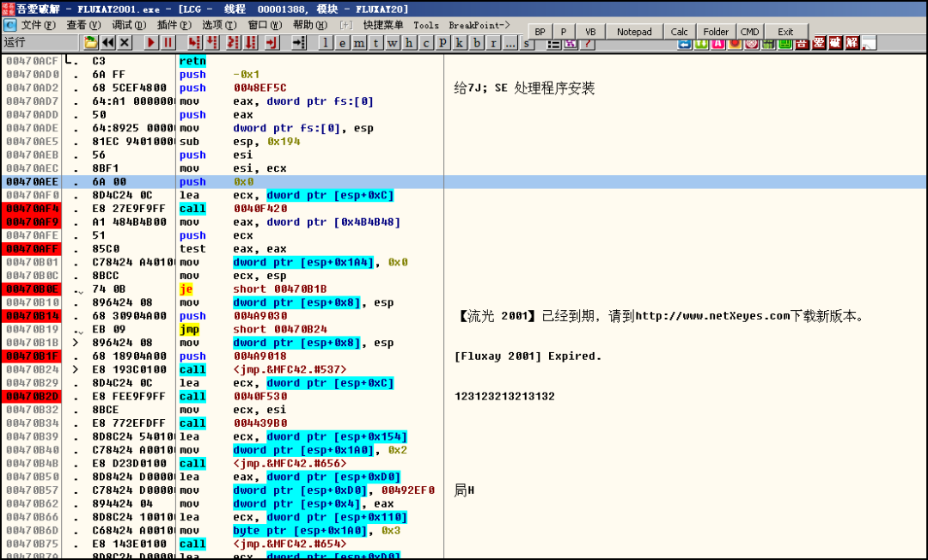Open the Threads window with T icon
928x560 pixels.
coord(375,43)
